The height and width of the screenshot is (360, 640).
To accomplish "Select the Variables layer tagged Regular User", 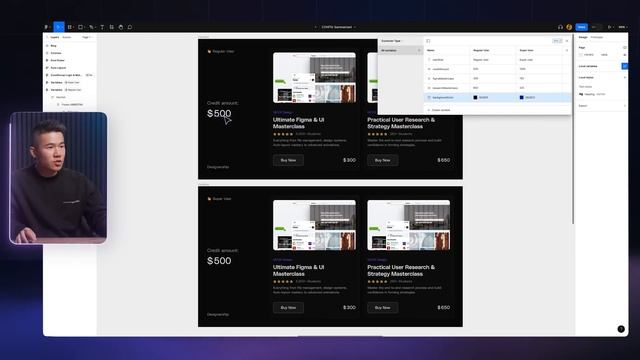I will (69, 90).
